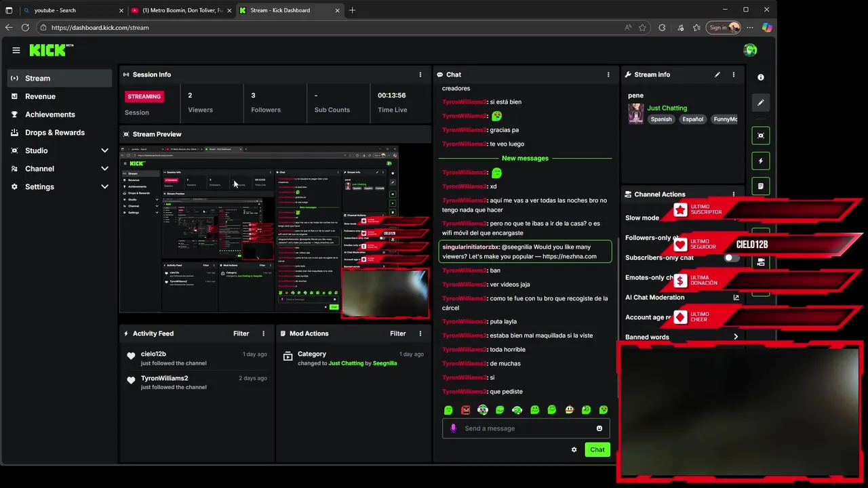
Task: Click the stream preview icon in right toolbar
Action: pyautogui.click(x=761, y=136)
